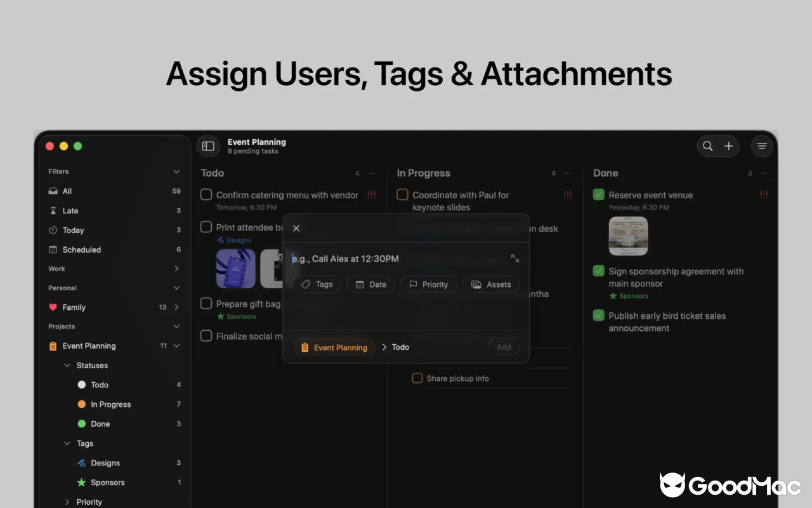This screenshot has width=812, height=508.
Task: Show Today tasks filter
Action: pyautogui.click(x=114, y=230)
